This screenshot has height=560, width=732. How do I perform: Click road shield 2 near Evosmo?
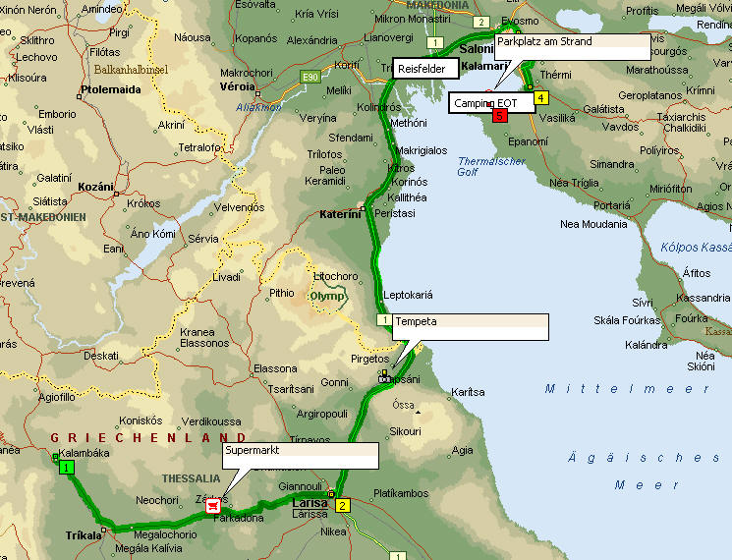coord(480,22)
